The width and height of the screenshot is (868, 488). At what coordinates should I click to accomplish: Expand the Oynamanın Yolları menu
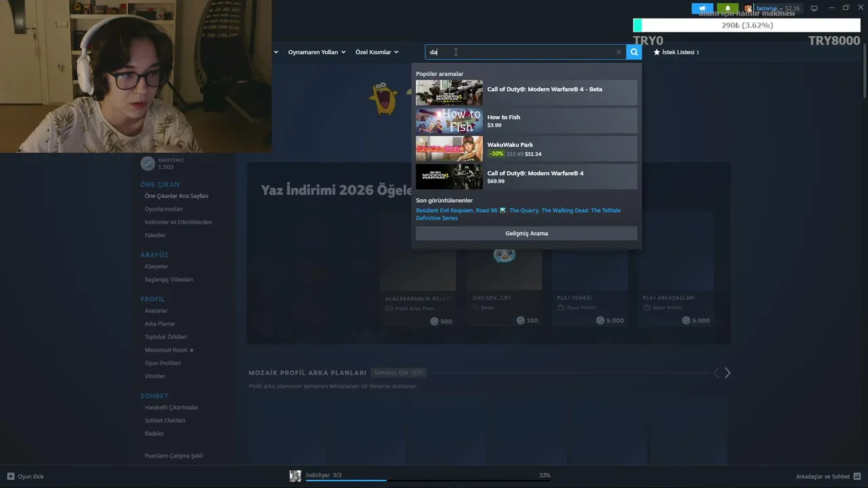317,52
